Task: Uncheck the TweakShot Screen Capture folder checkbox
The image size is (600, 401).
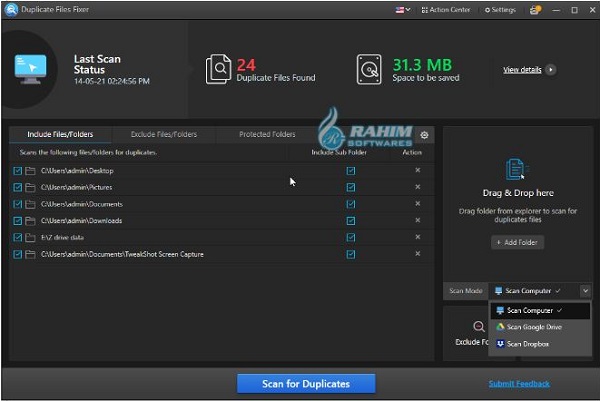Action: (x=18, y=254)
